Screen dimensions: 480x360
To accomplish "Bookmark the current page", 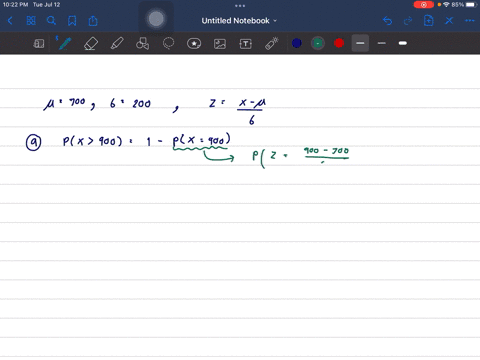I will [x=72, y=21].
